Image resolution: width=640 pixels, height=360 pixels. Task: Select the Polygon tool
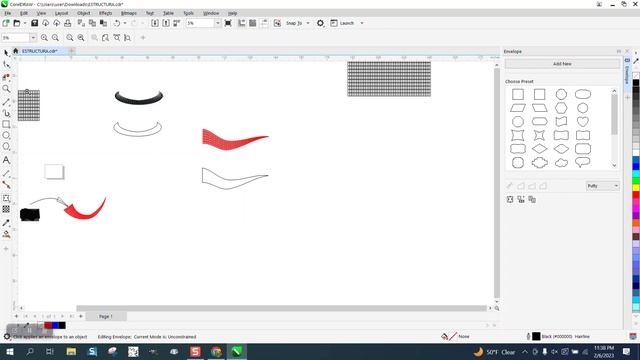(x=6, y=146)
